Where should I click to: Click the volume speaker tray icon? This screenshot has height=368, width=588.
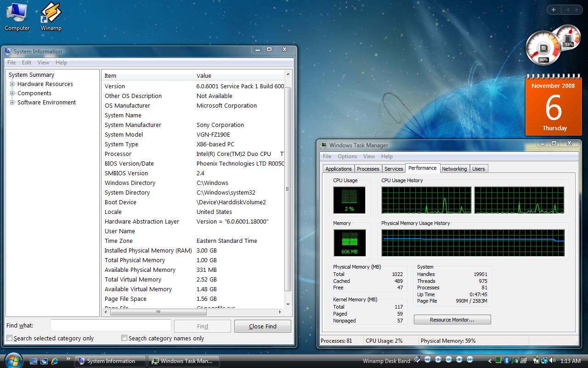[553, 361]
